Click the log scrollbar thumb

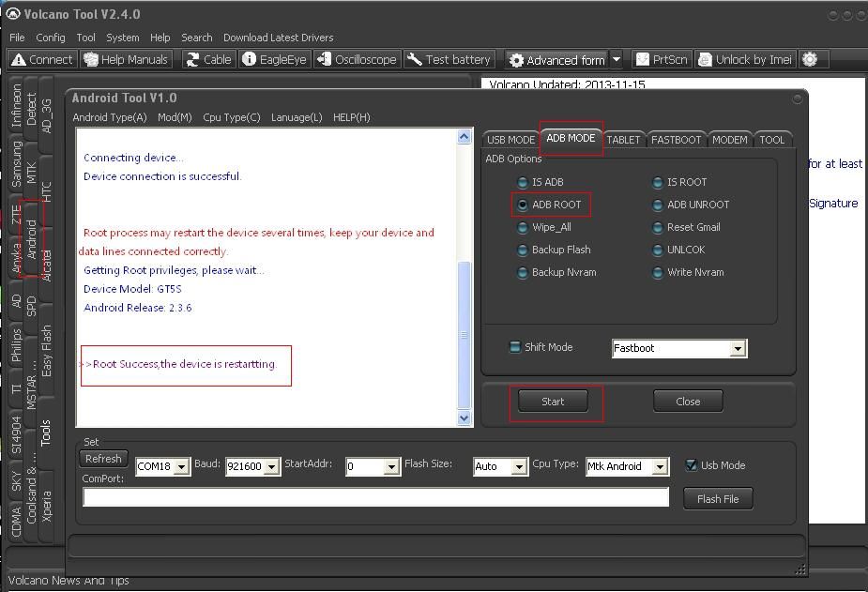tap(464, 335)
